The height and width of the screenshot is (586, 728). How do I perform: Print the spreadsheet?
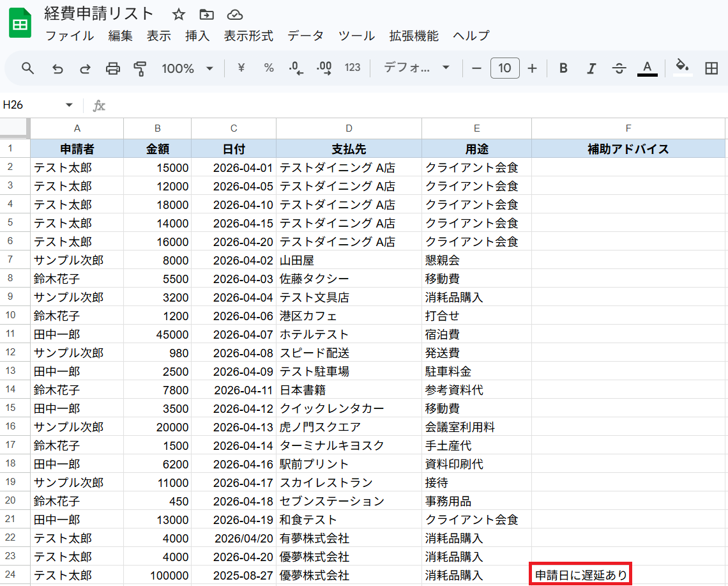113,69
